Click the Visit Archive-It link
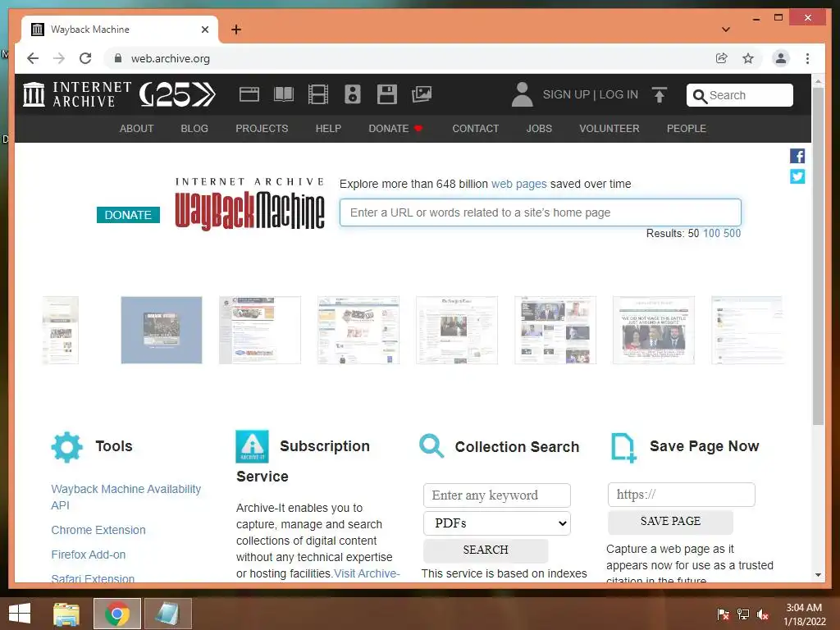840x630 pixels. (x=367, y=573)
